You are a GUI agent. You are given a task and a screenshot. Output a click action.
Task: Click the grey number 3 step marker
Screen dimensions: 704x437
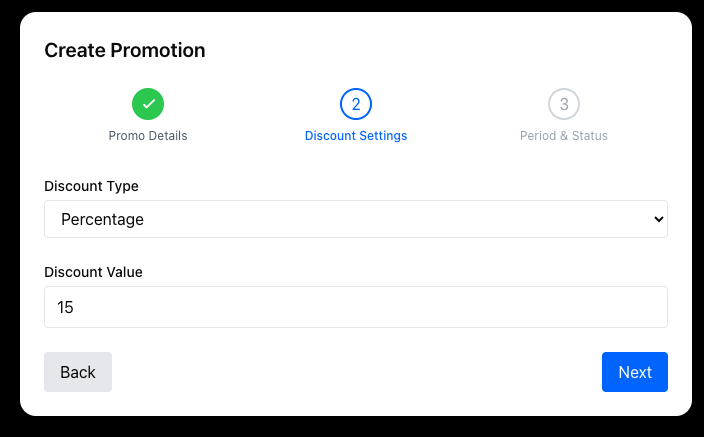click(564, 104)
